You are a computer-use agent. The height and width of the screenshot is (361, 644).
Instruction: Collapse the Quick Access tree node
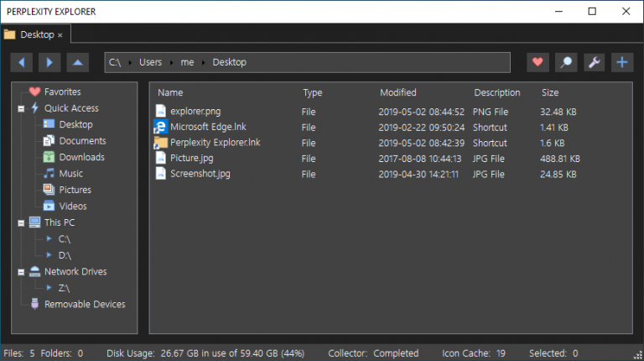coord(20,108)
